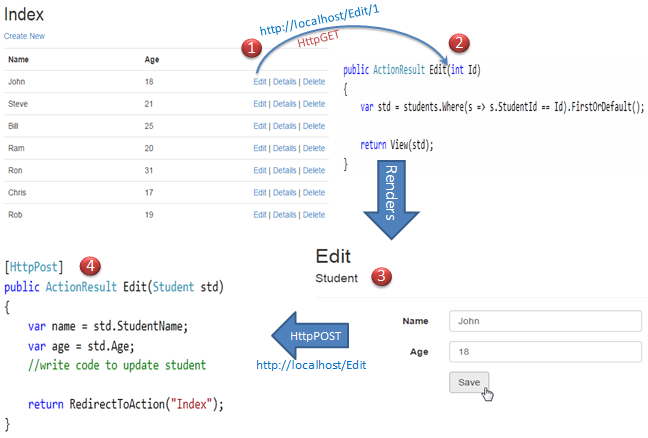
Task: Focus the Name field containing John
Action: pyautogui.click(x=544, y=321)
